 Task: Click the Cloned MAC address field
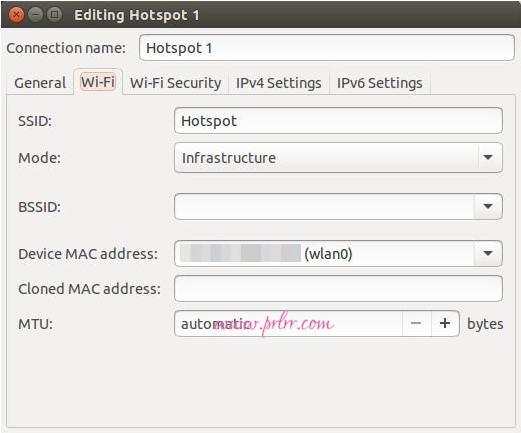click(338, 289)
